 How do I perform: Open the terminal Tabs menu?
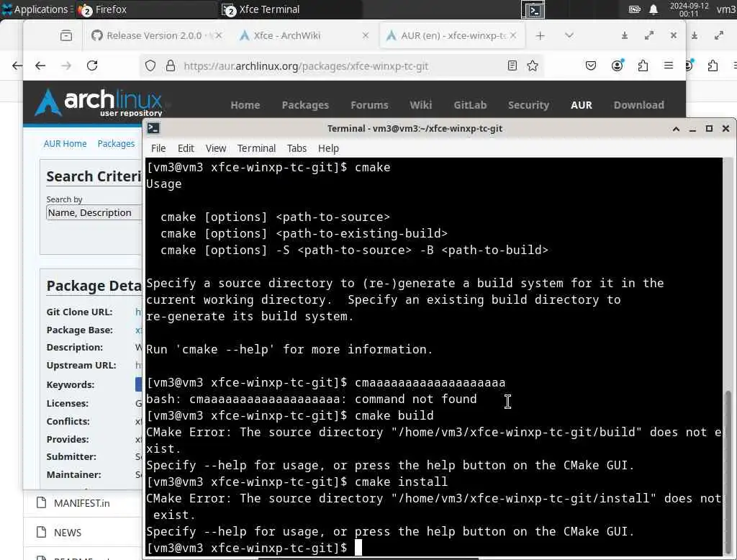pos(297,148)
